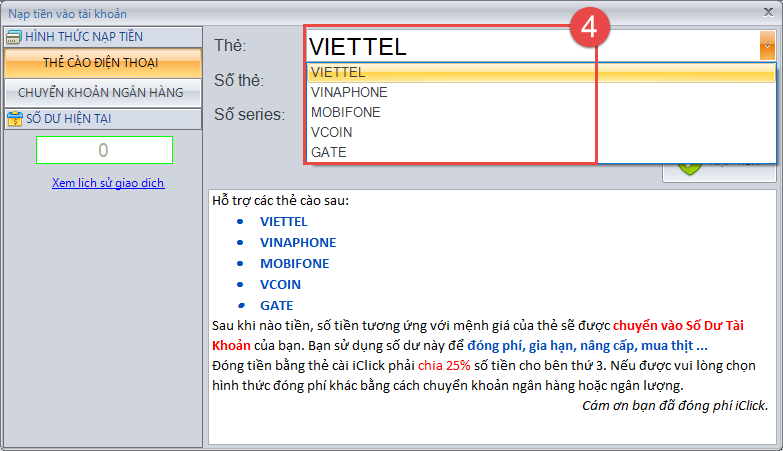Click VCOIN in the supported cards bullet list
This screenshot has width=783, height=451.
coord(280,285)
